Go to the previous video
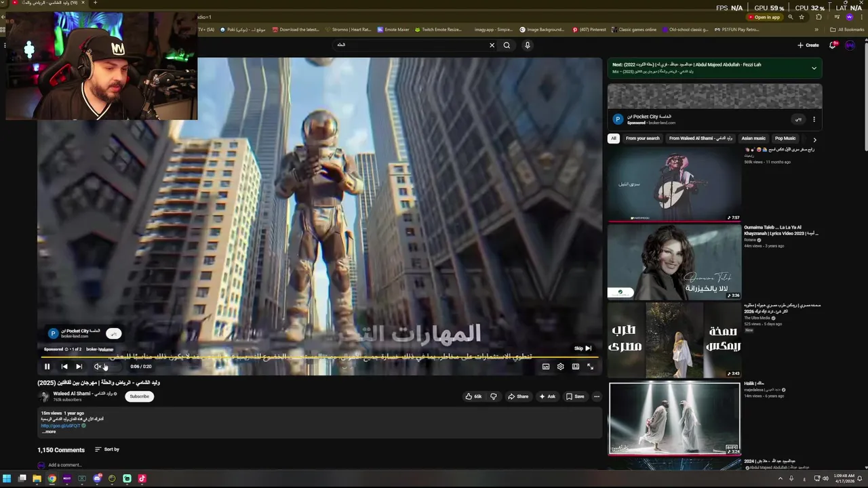Image resolution: width=868 pixels, height=488 pixels. click(64, 367)
